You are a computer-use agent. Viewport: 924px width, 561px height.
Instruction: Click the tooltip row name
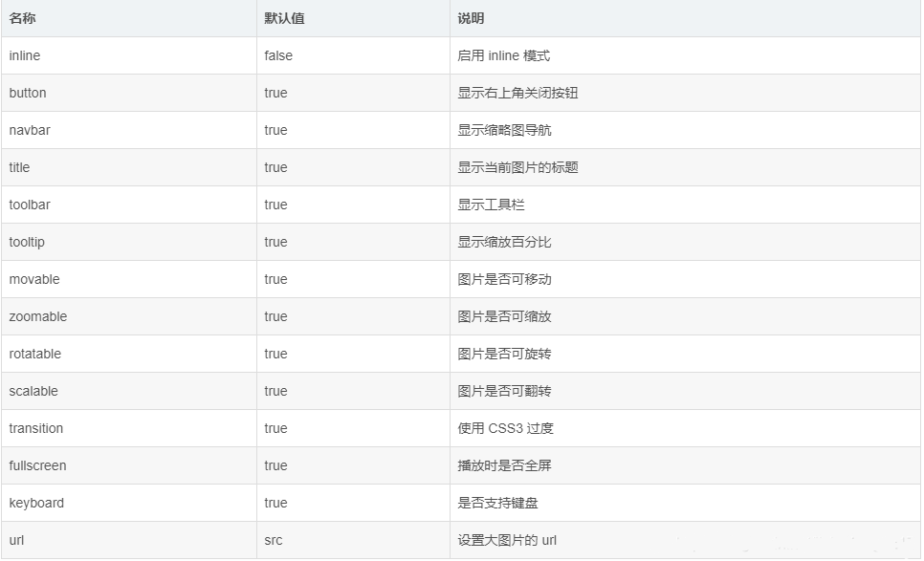click(x=27, y=242)
